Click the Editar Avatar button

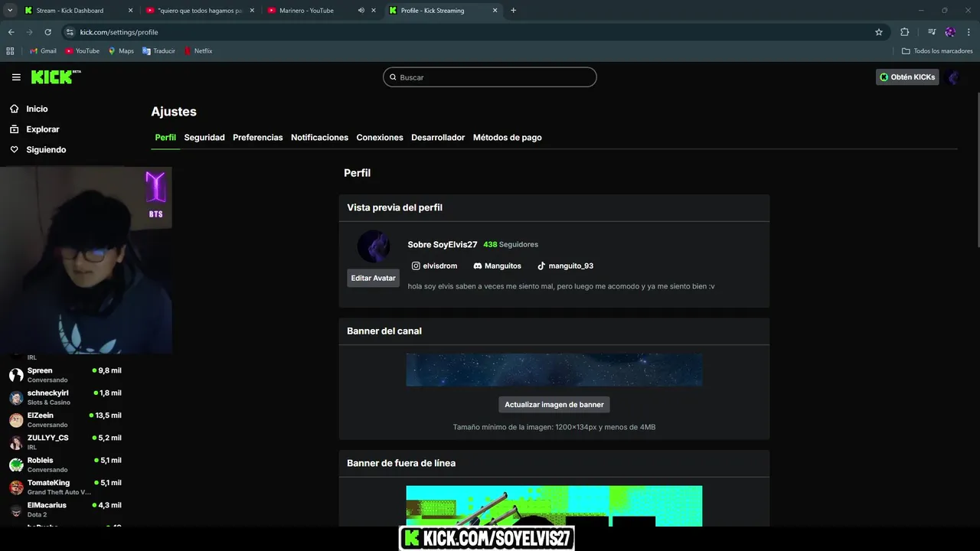pyautogui.click(x=374, y=278)
